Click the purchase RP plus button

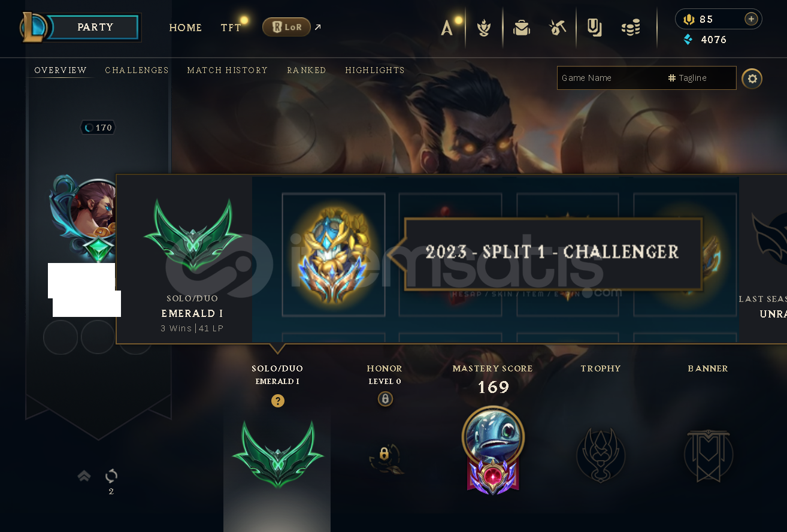(x=751, y=19)
